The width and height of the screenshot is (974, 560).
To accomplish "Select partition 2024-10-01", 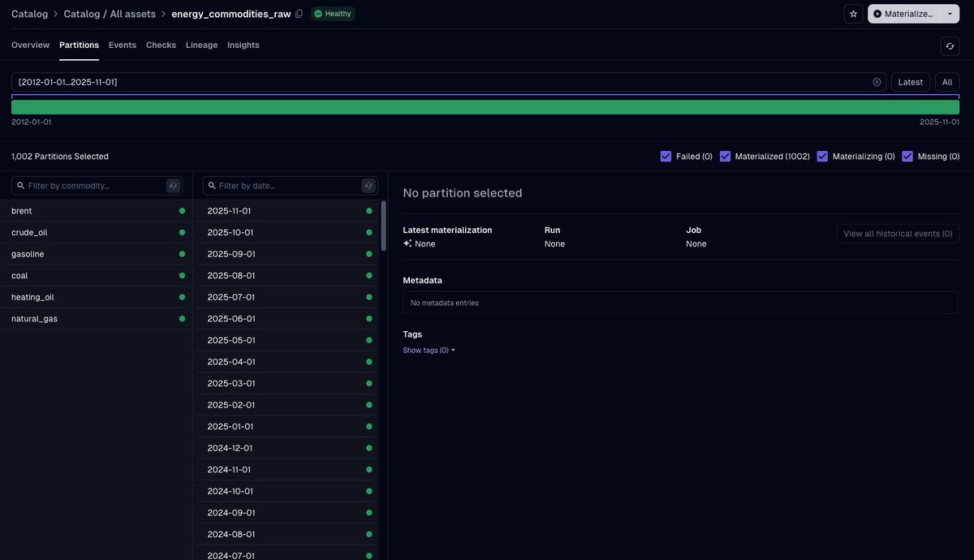I will 287,491.
